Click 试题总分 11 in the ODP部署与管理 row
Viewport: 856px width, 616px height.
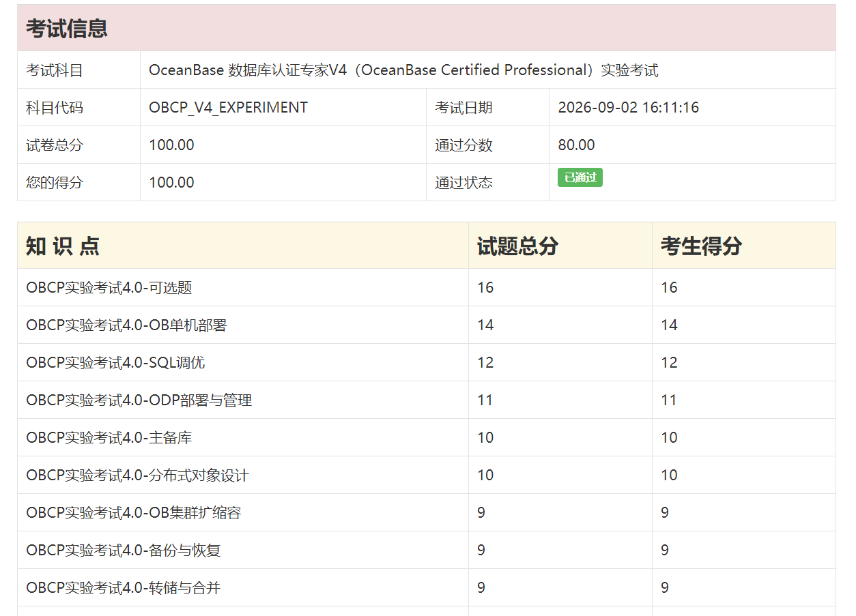pyautogui.click(x=485, y=400)
